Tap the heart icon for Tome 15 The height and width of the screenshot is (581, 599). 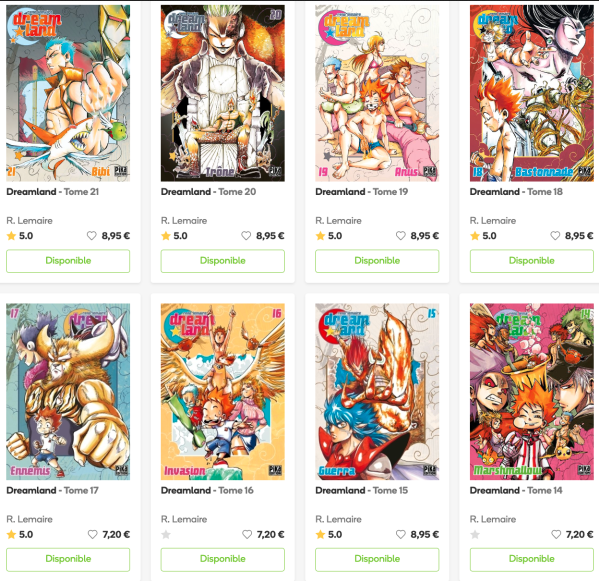pos(400,534)
